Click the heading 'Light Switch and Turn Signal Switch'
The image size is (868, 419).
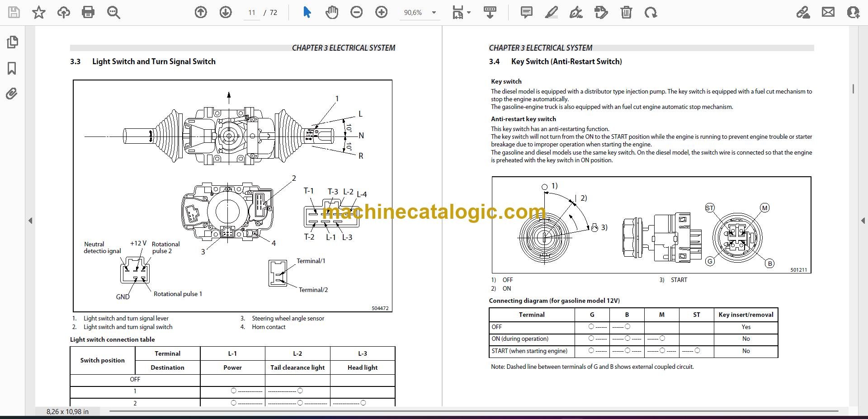(154, 61)
